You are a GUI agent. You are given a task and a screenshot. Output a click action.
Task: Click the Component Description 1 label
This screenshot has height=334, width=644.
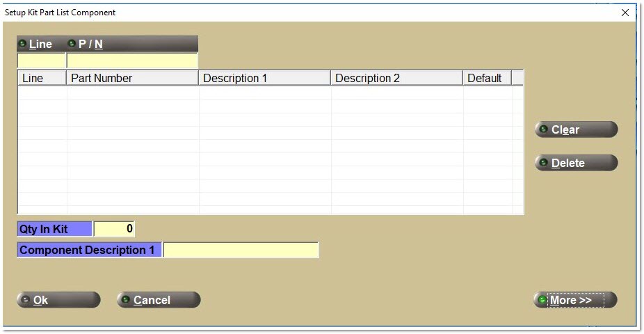coord(89,250)
